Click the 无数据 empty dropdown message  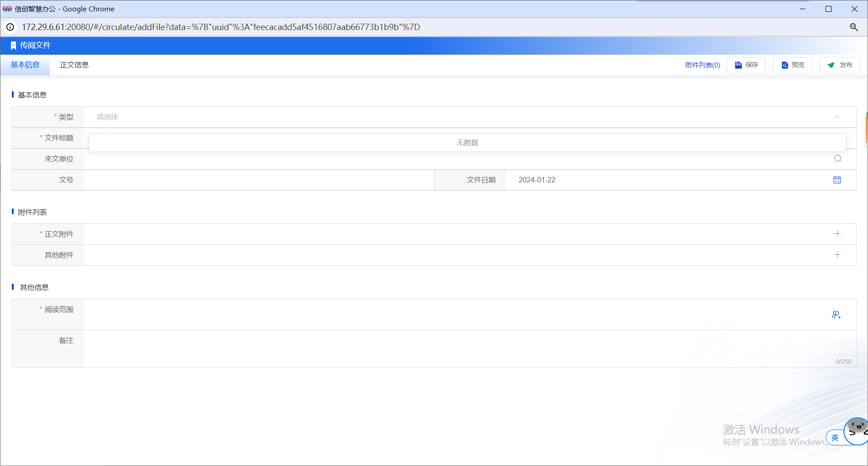coord(467,143)
